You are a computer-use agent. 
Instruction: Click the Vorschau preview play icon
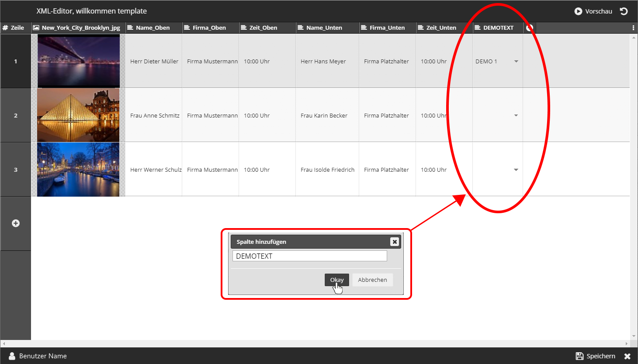click(x=578, y=11)
